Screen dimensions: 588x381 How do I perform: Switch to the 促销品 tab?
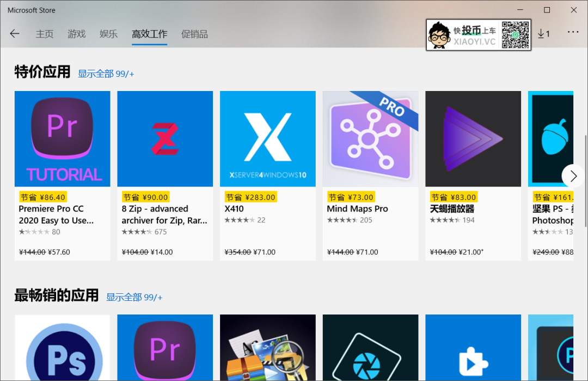[194, 33]
